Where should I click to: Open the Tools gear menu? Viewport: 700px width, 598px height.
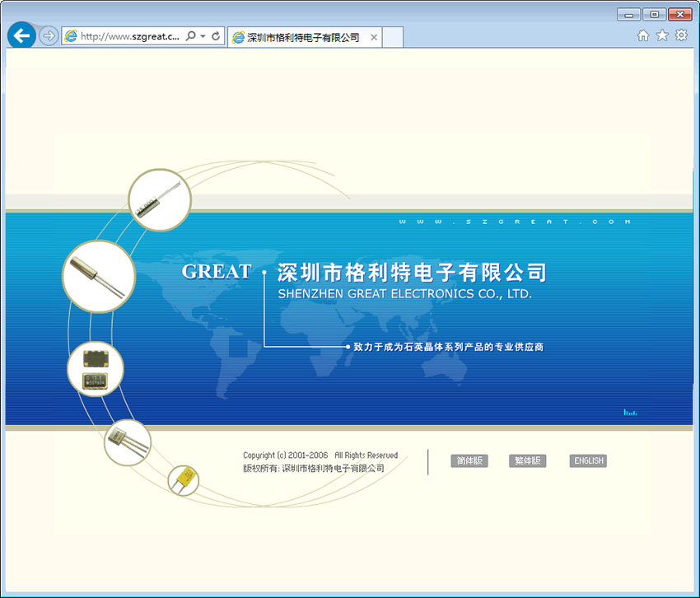click(x=681, y=35)
